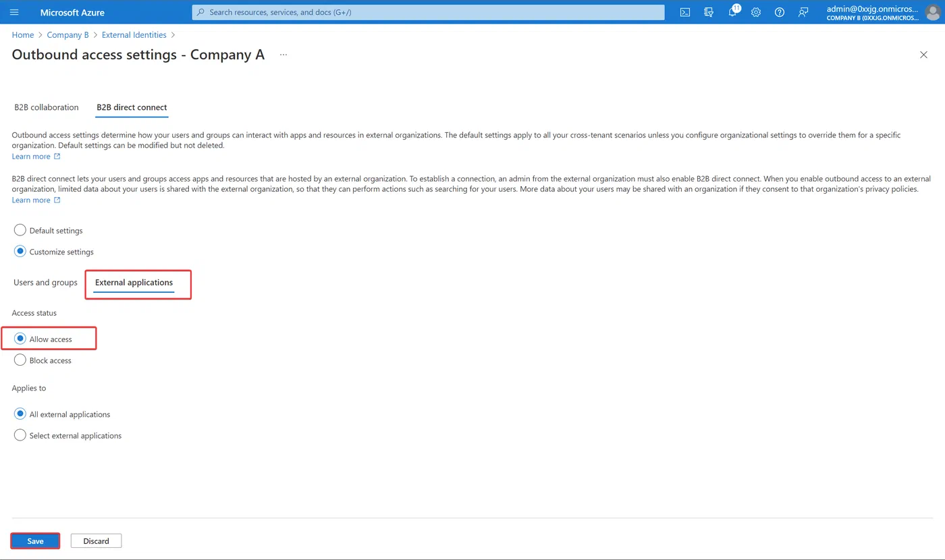Focus the Search resources, services, and docs box

pos(428,12)
